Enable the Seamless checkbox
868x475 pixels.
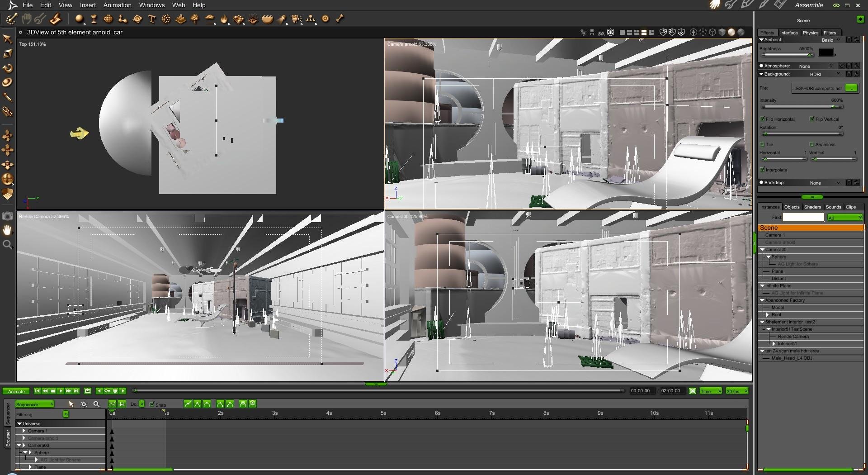pos(812,144)
